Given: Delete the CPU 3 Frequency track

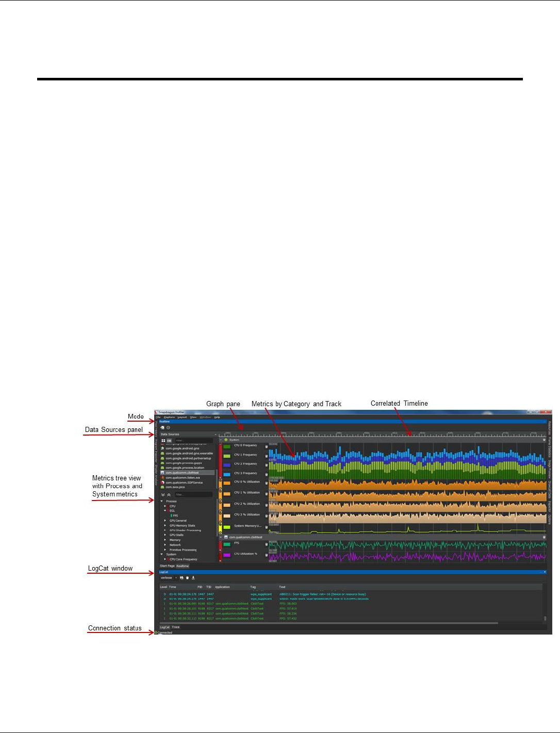Looking at the screenshot, I should coord(267,474).
